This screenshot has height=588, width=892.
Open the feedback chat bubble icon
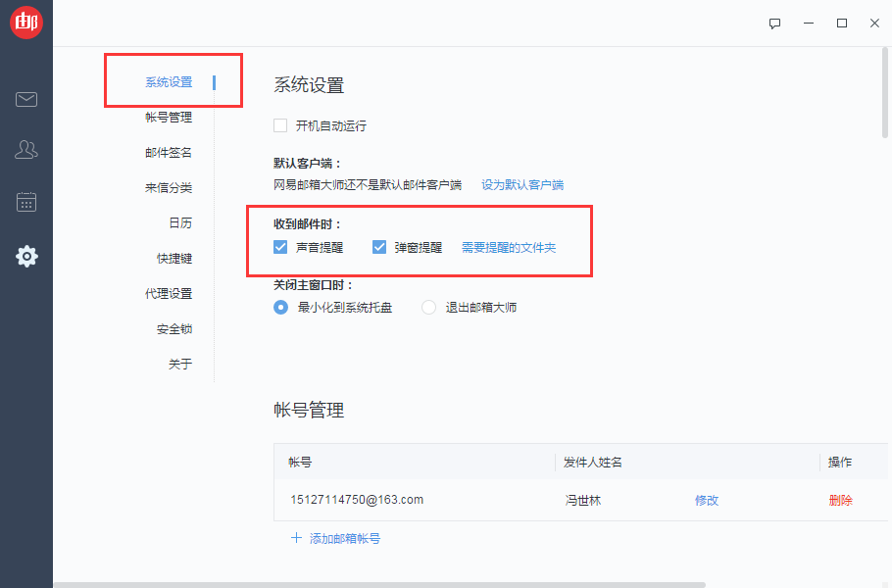774,23
